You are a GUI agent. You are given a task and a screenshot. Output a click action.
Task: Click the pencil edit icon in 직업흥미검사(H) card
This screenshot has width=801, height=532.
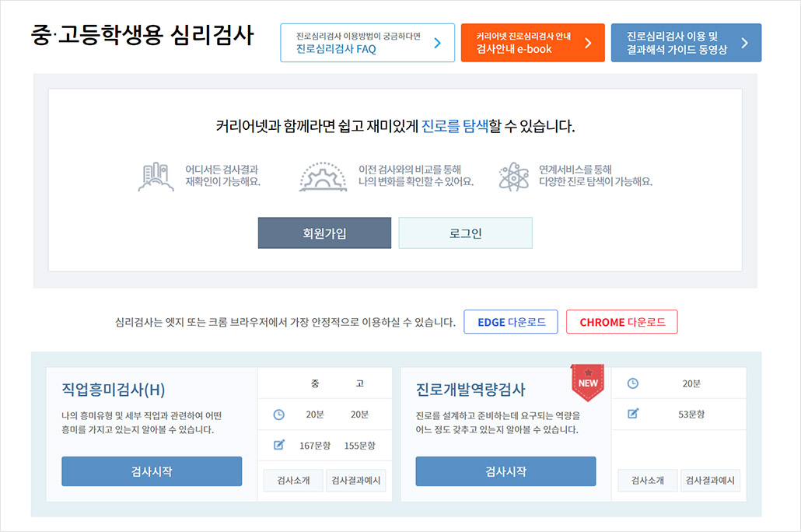pos(279,445)
